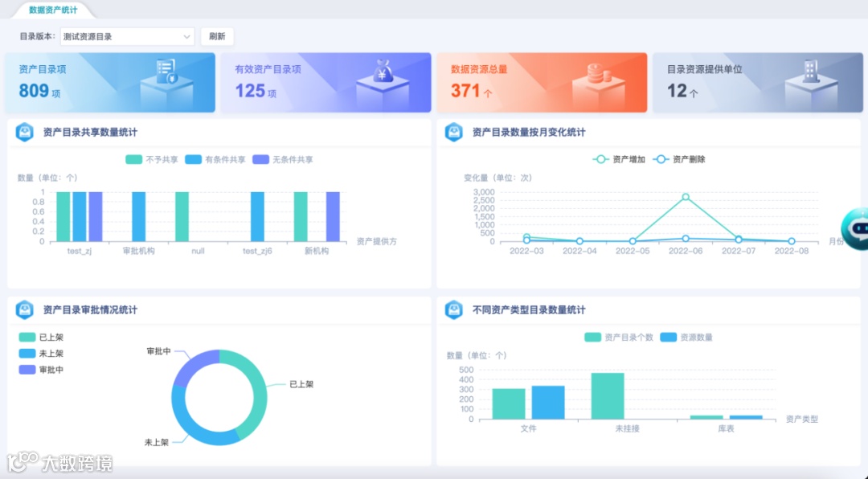Viewport: 868px width, 479px height.
Task: Toggle the 不予共享 legend item
Action: [x=152, y=159]
